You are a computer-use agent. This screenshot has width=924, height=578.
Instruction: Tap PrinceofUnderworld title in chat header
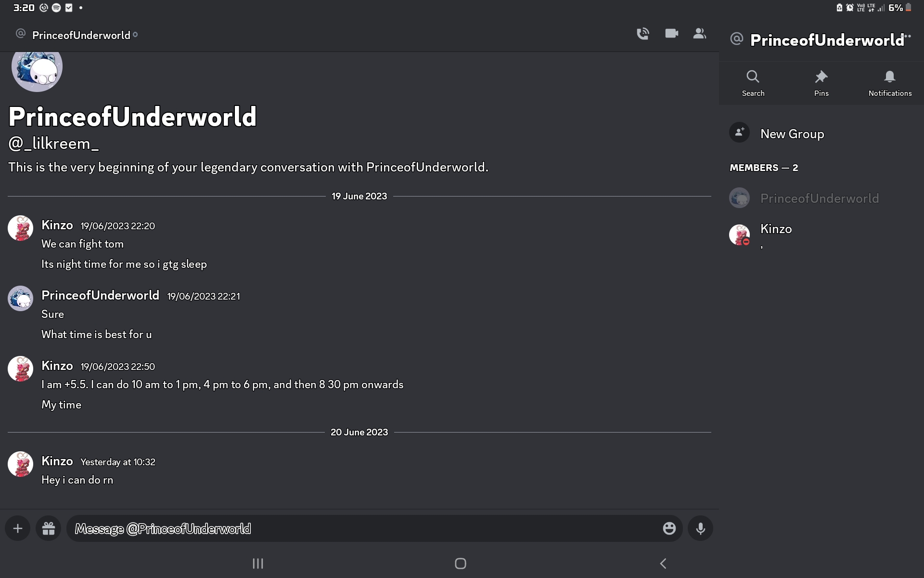(x=81, y=35)
